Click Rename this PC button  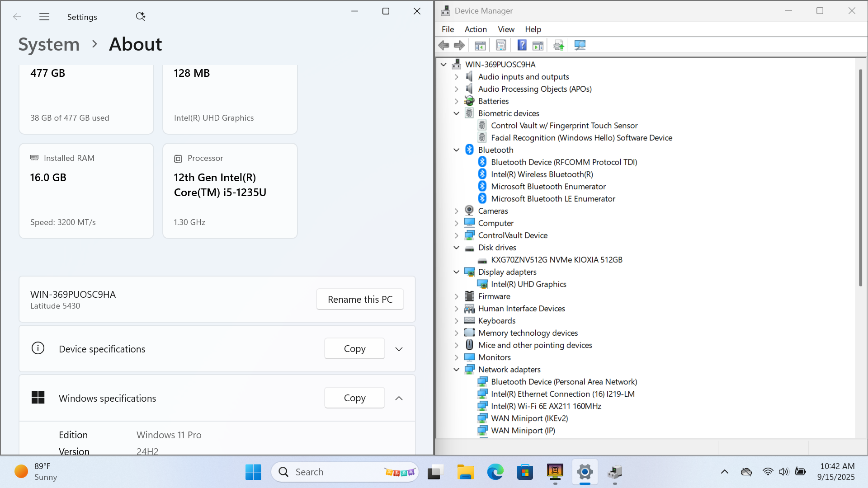click(360, 299)
